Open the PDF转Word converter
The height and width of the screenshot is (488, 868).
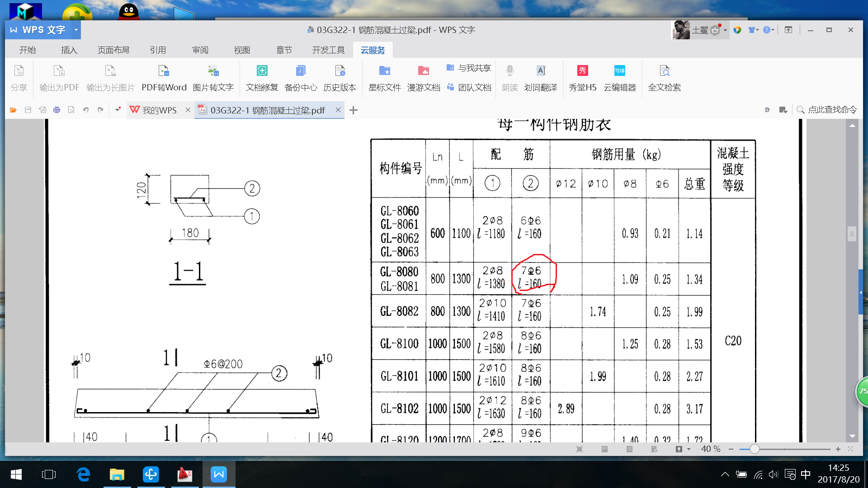[x=164, y=78]
